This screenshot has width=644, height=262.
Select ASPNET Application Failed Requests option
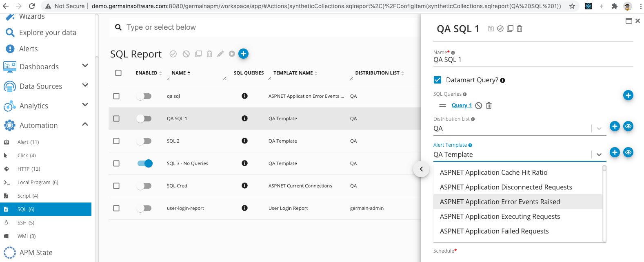click(494, 231)
